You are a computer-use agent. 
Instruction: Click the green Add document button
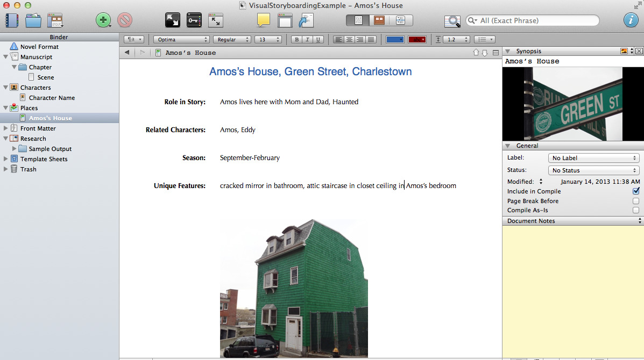pyautogui.click(x=102, y=20)
